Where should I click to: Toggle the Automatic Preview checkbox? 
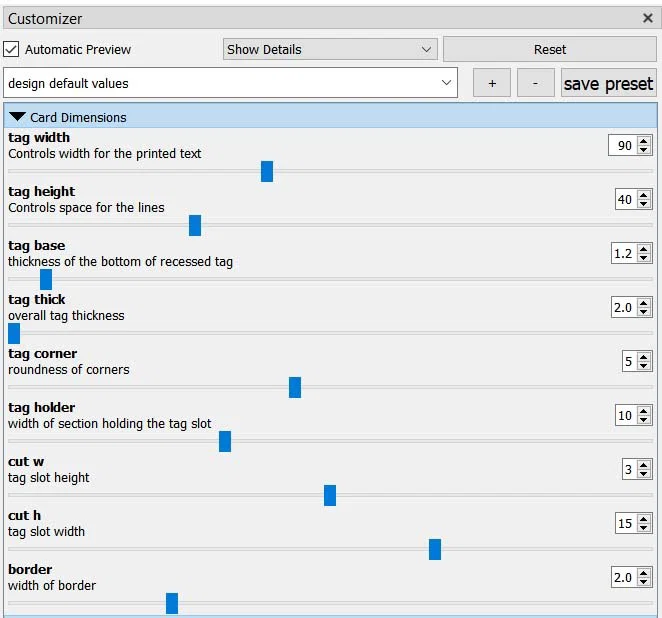(x=11, y=49)
